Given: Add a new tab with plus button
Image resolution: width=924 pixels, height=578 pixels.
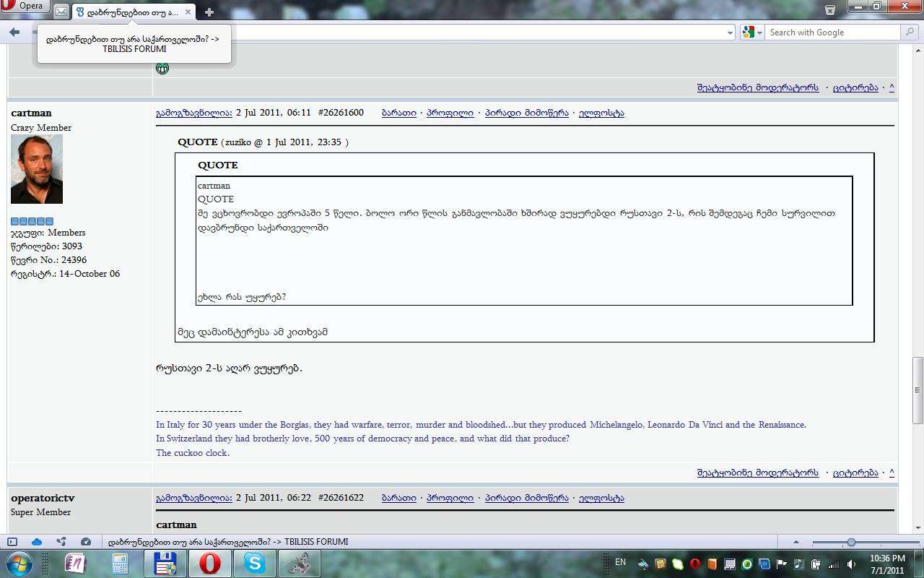Looking at the screenshot, I should click(x=209, y=12).
